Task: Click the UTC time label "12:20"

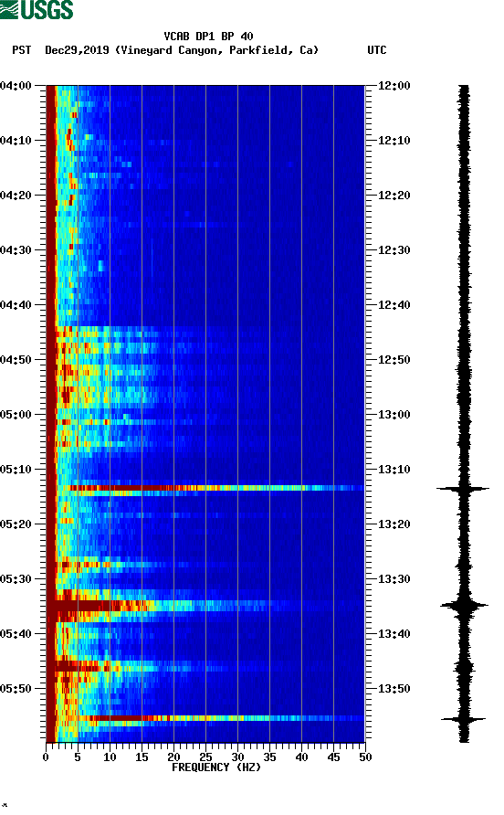Action: pyautogui.click(x=394, y=196)
